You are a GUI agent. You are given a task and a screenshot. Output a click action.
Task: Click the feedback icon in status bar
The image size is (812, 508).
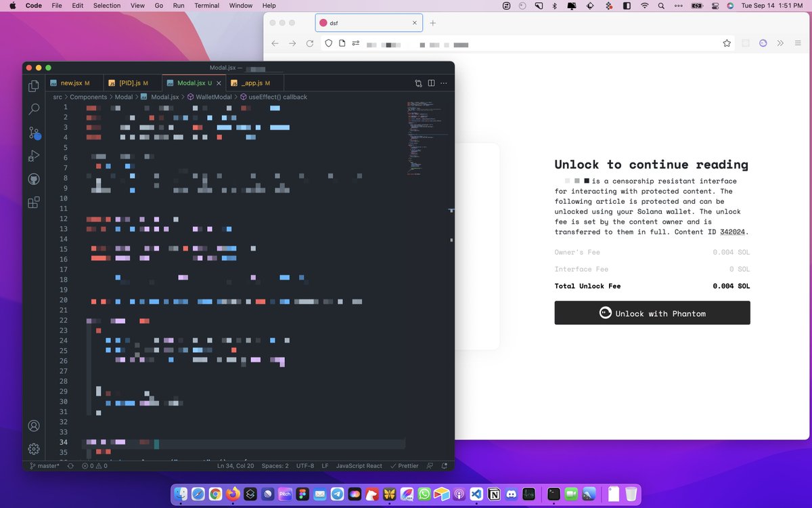tap(429, 466)
